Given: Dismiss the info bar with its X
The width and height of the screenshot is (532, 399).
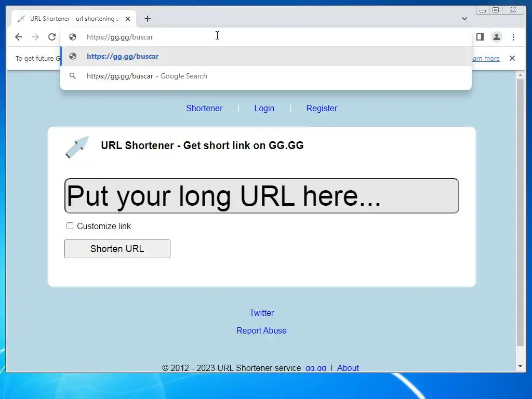Looking at the screenshot, I should click(x=512, y=58).
